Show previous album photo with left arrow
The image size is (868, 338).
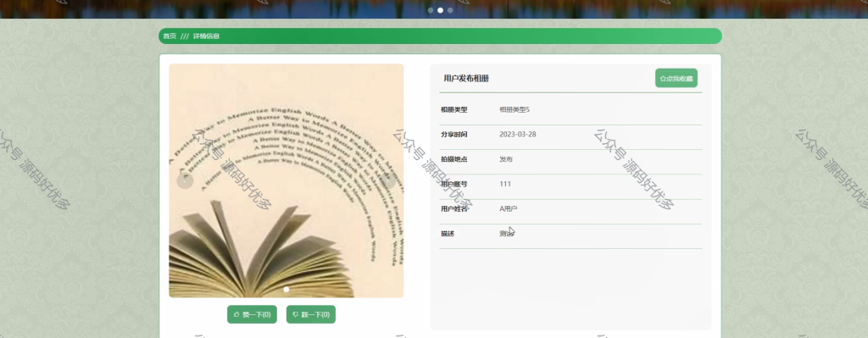pos(185,180)
